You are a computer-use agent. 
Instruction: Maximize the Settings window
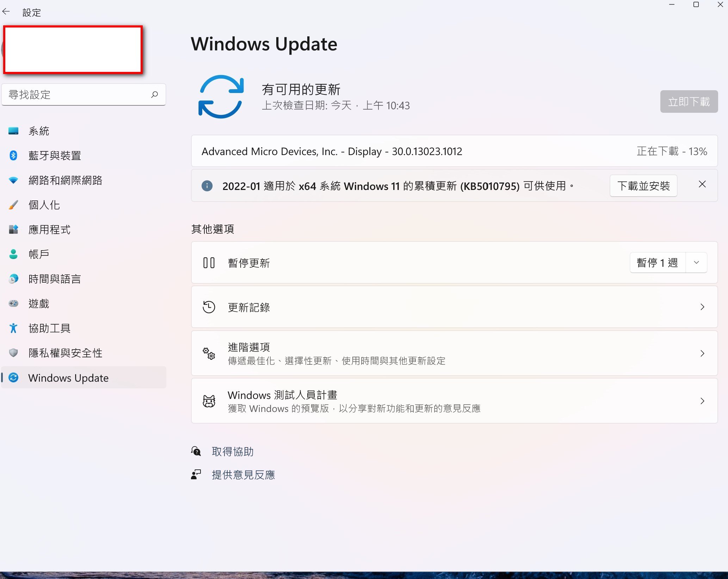tap(696, 5)
